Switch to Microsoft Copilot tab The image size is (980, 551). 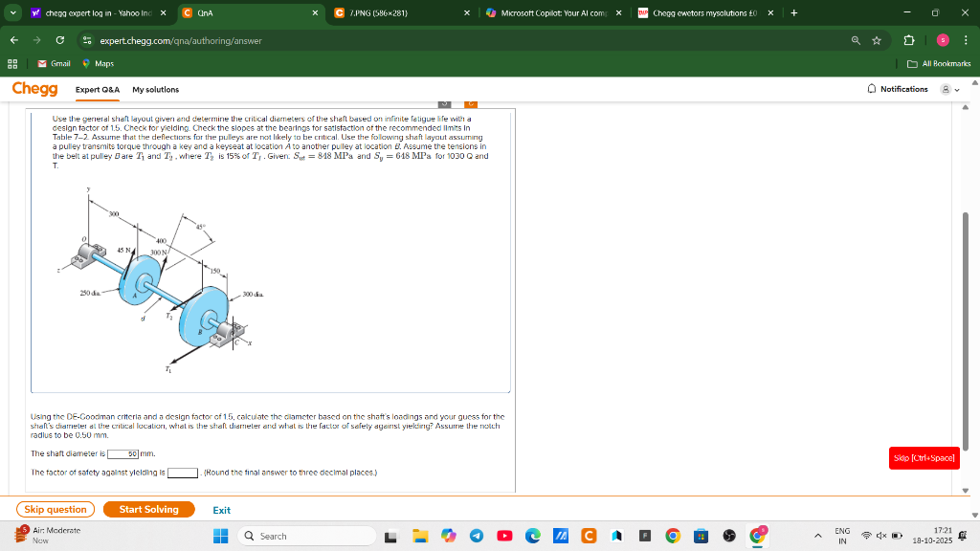pos(554,12)
